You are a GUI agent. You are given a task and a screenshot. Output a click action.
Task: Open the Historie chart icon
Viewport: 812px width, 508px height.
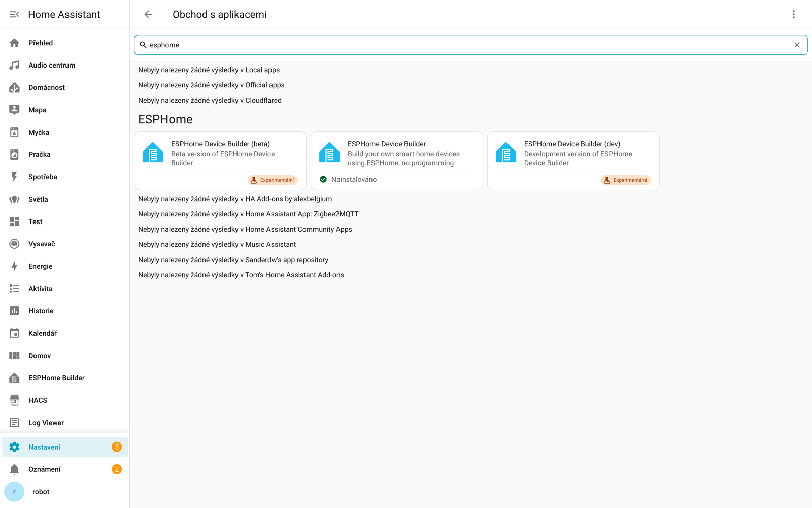click(x=14, y=311)
